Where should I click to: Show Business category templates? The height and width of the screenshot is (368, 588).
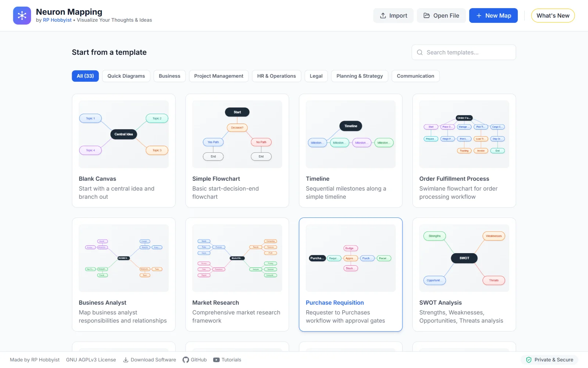pos(169,76)
